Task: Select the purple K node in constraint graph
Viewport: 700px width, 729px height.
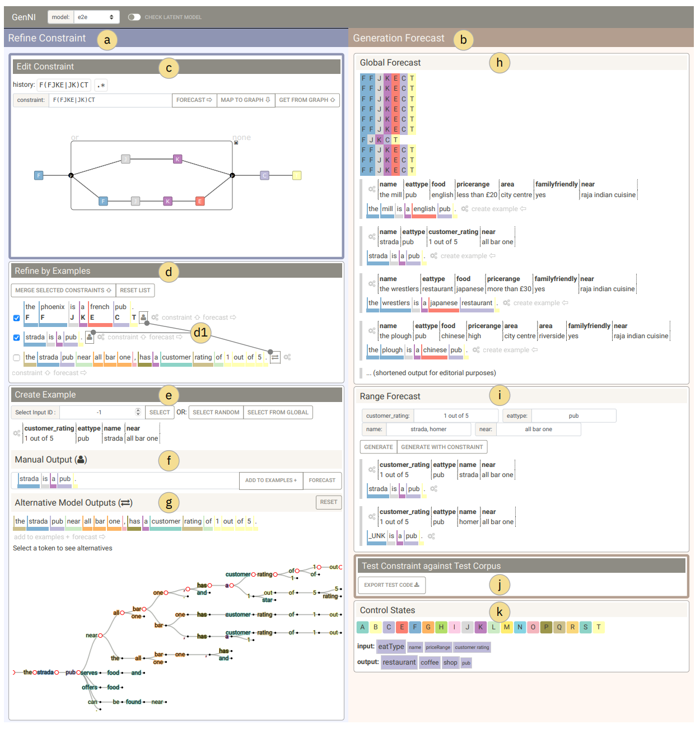Action: click(178, 159)
